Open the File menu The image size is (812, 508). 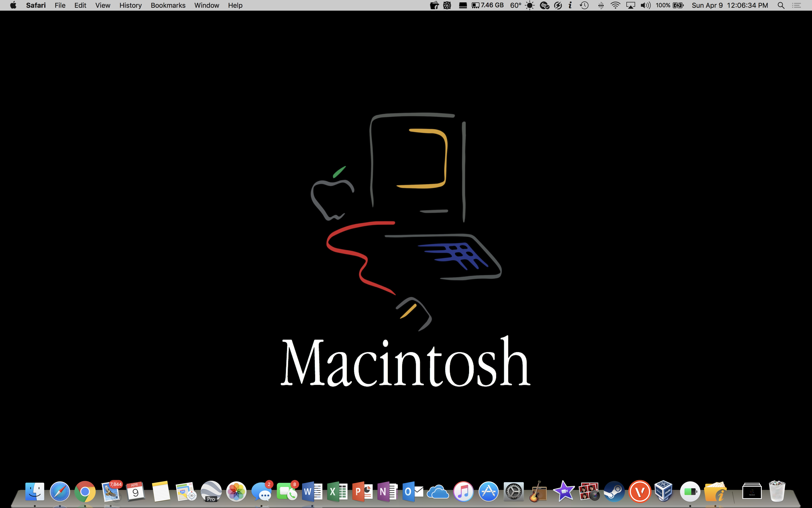(60, 5)
